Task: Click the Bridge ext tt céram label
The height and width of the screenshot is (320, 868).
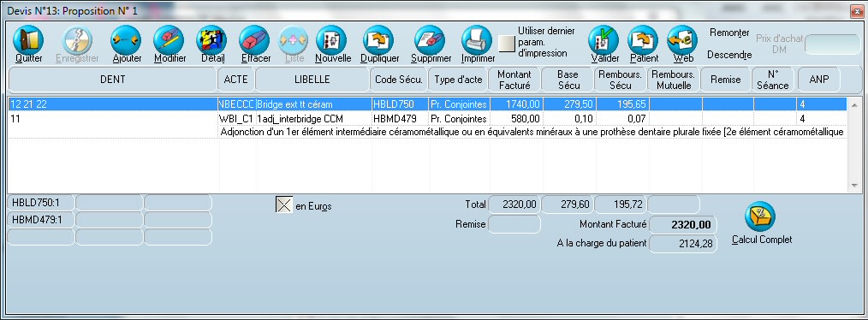Action: (x=295, y=104)
